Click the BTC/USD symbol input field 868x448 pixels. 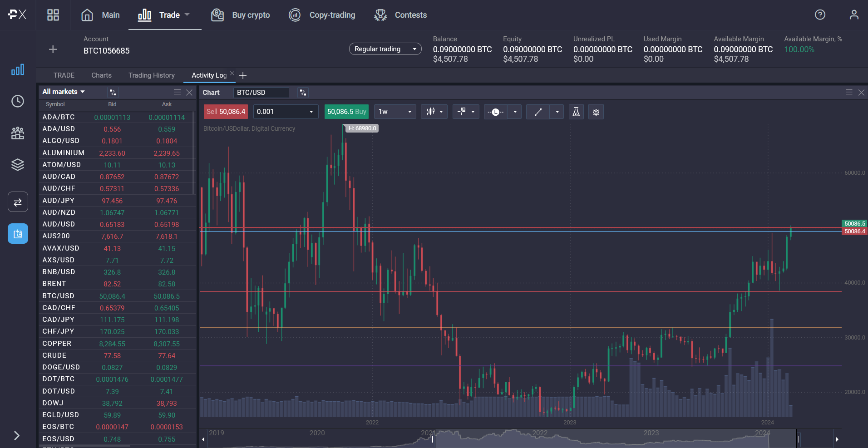261,93
